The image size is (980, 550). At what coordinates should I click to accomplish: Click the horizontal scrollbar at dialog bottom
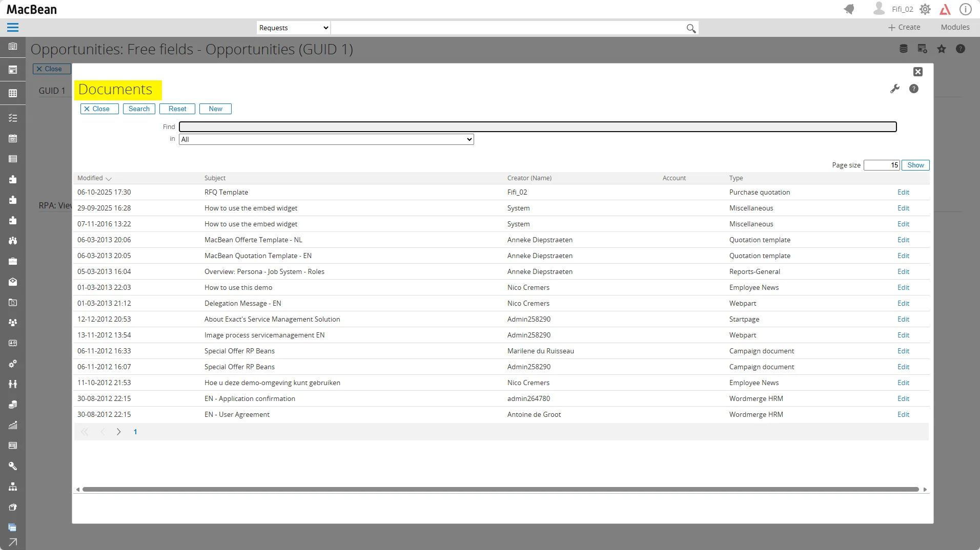click(500, 490)
